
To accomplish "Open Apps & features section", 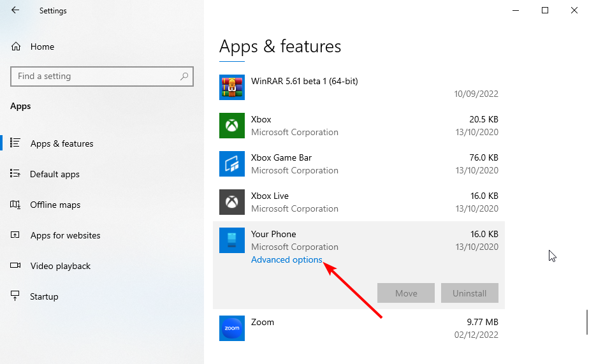I will [62, 143].
